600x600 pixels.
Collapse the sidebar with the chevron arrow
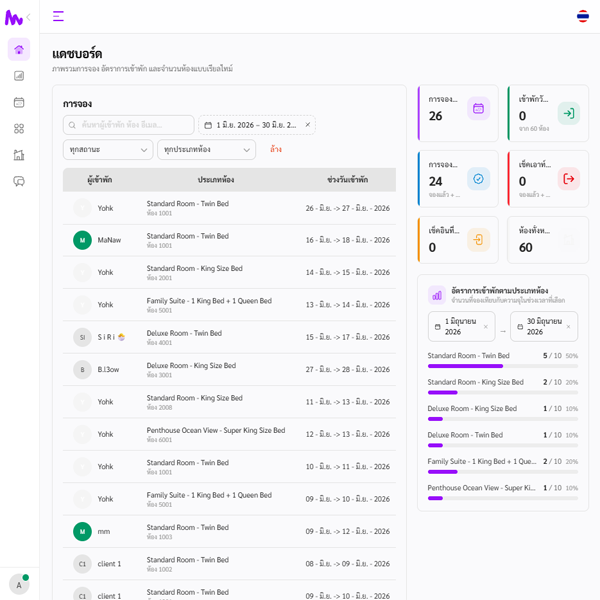point(29,17)
